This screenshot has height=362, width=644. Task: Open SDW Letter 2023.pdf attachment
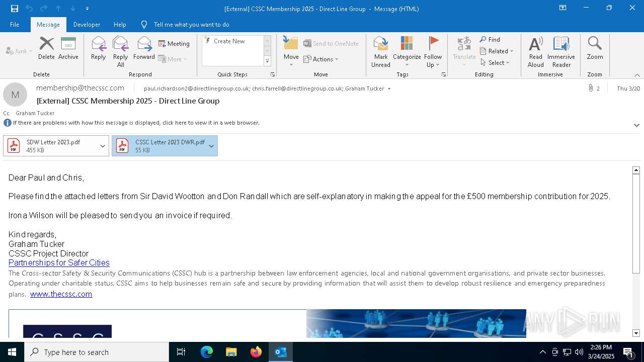pos(51,146)
